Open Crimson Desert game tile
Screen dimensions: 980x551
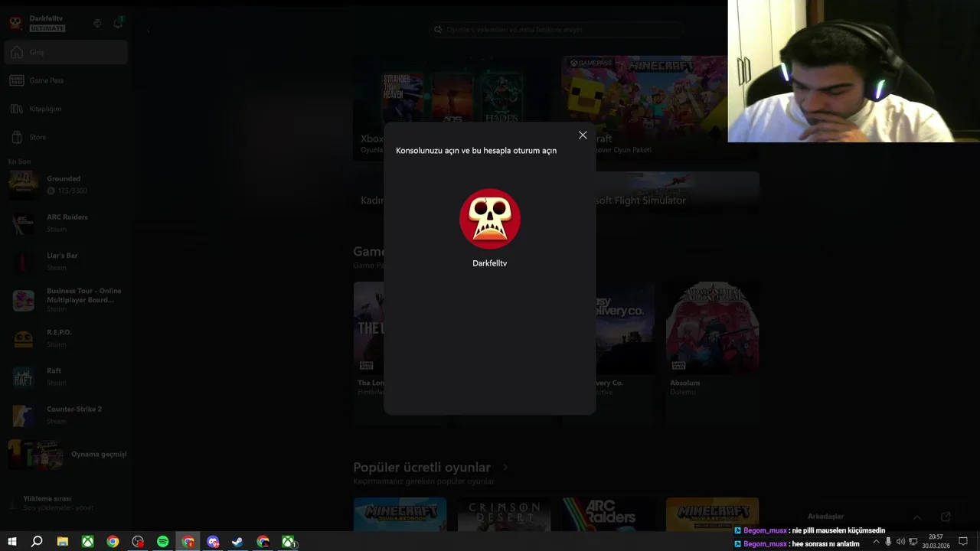tap(504, 514)
